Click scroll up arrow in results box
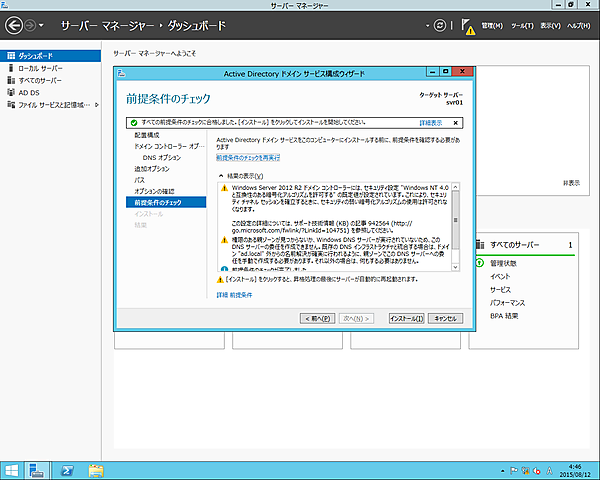The width and height of the screenshot is (600, 480). [455, 187]
